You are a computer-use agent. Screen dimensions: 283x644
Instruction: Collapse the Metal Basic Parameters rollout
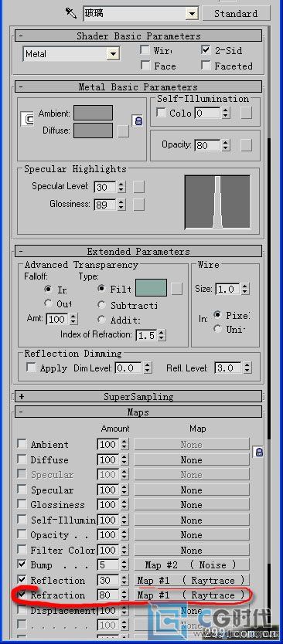138,86
